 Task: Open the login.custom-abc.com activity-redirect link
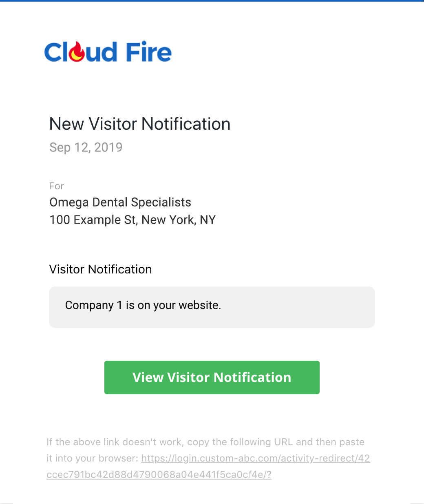pos(256,458)
